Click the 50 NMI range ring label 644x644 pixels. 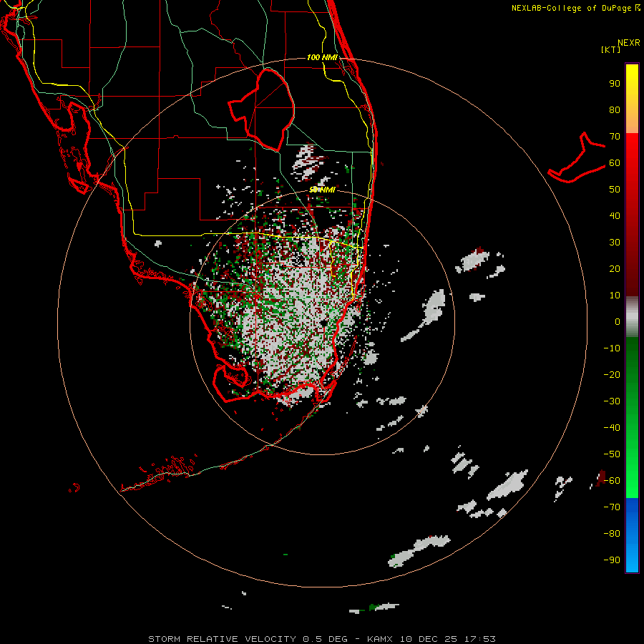point(322,190)
